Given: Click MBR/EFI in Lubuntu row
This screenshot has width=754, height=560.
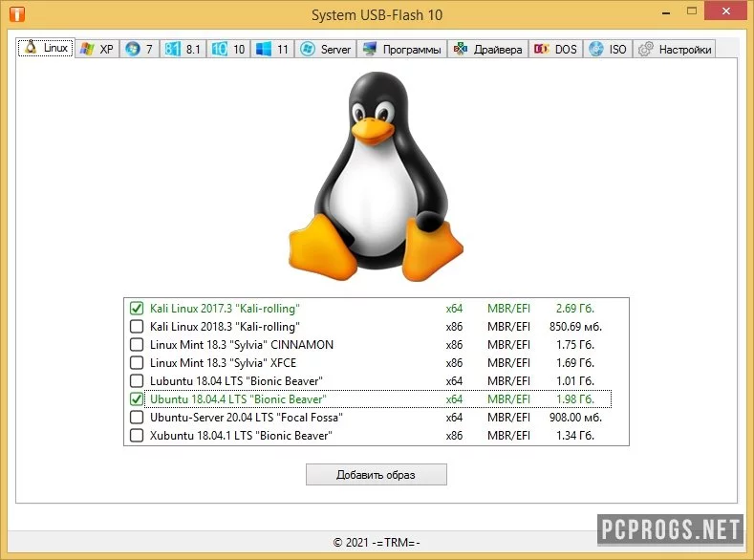Looking at the screenshot, I should 508,380.
